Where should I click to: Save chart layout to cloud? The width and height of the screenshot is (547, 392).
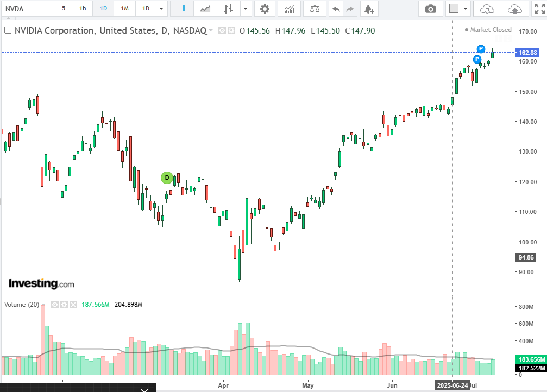(x=513, y=9)
